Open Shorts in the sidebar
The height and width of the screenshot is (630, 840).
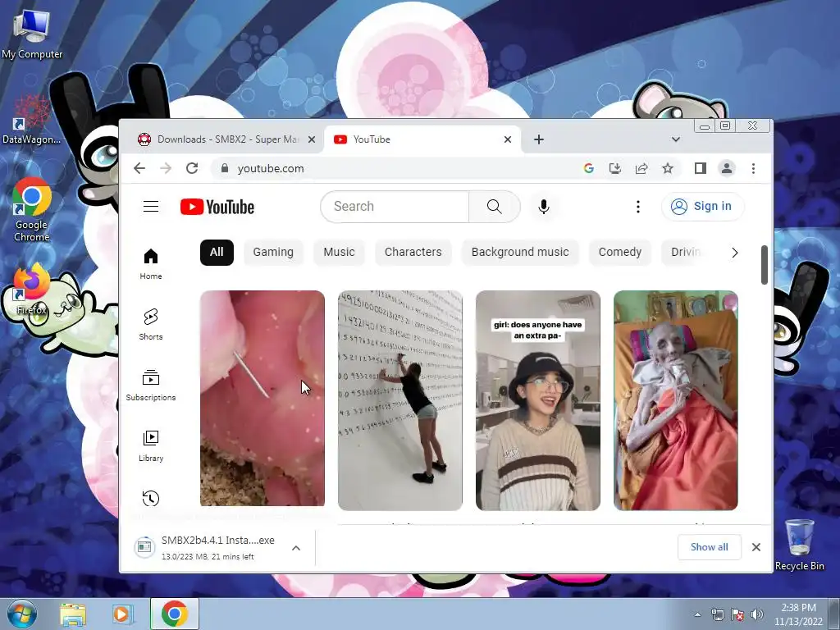click(x=151, y=325)
